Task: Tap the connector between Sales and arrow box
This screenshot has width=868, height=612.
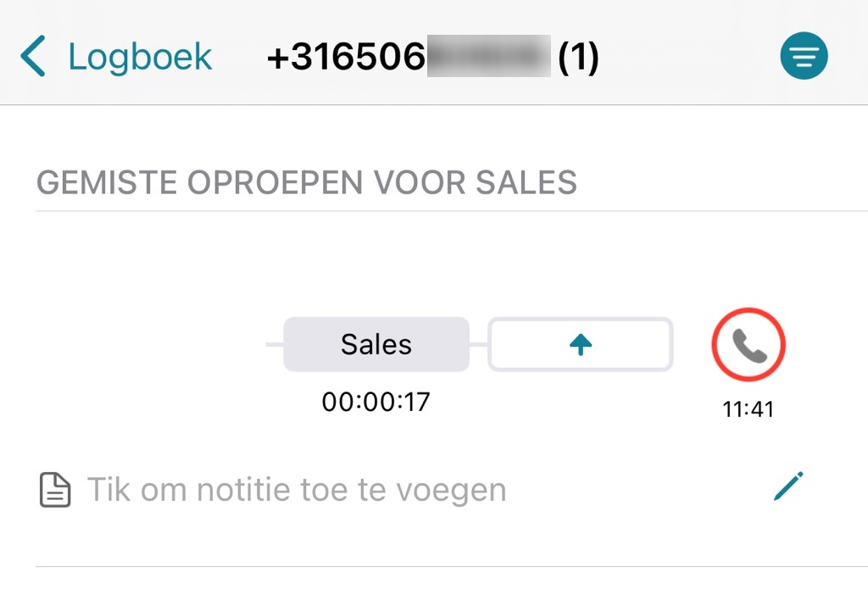Action: [x=479, y=345]
